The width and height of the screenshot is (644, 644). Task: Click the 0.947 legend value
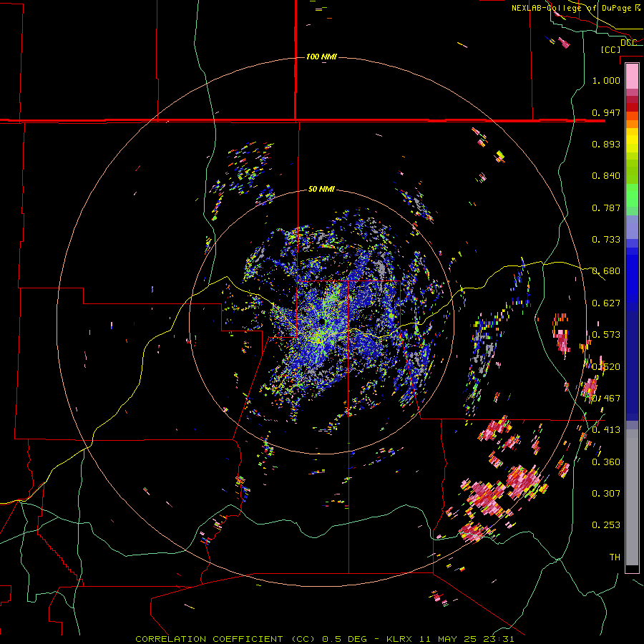click(606, 112)
